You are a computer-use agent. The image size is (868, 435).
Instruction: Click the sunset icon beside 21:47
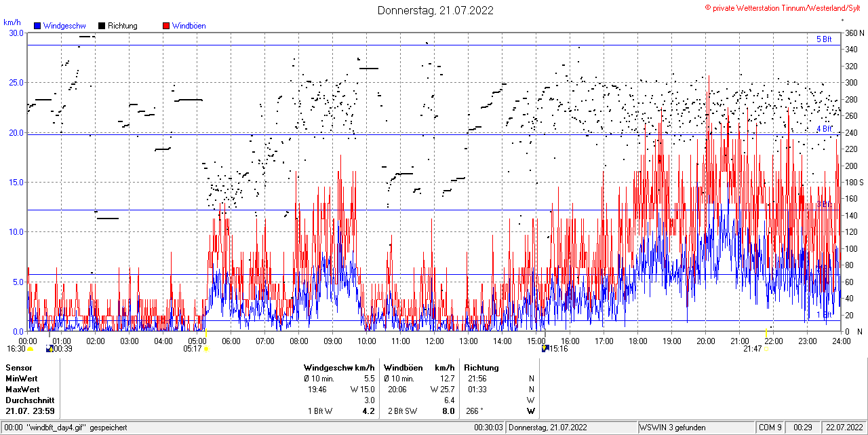768,349
